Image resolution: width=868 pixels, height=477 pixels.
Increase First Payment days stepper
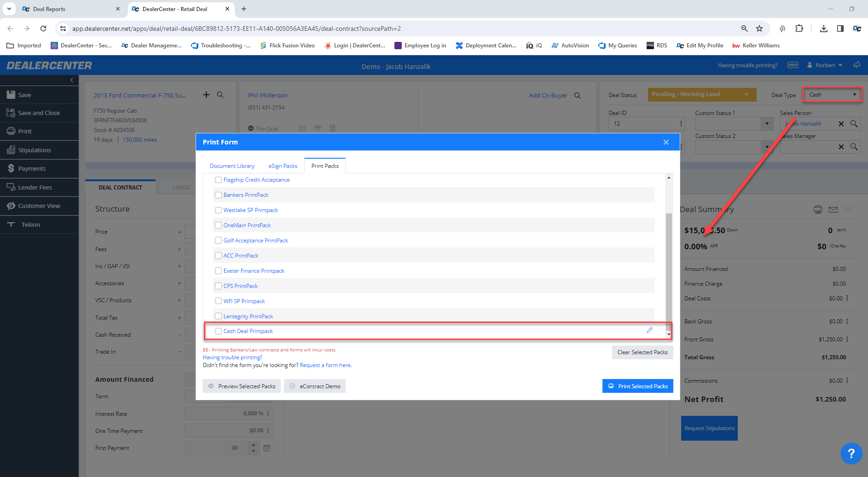(x=254, y=445)
